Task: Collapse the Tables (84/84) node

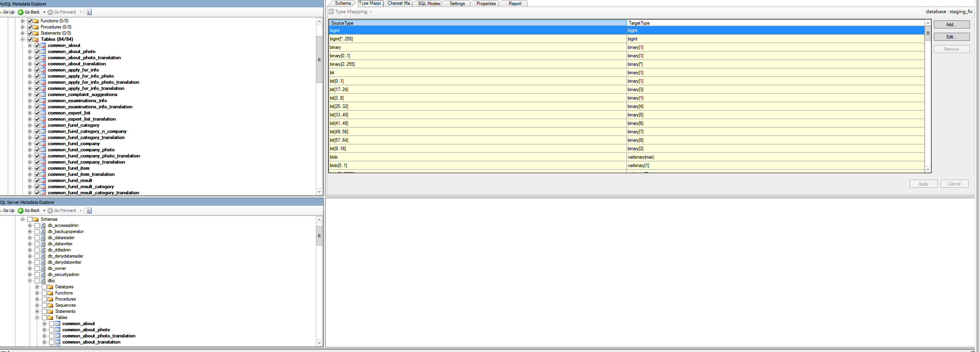Action: pos(23,40)
